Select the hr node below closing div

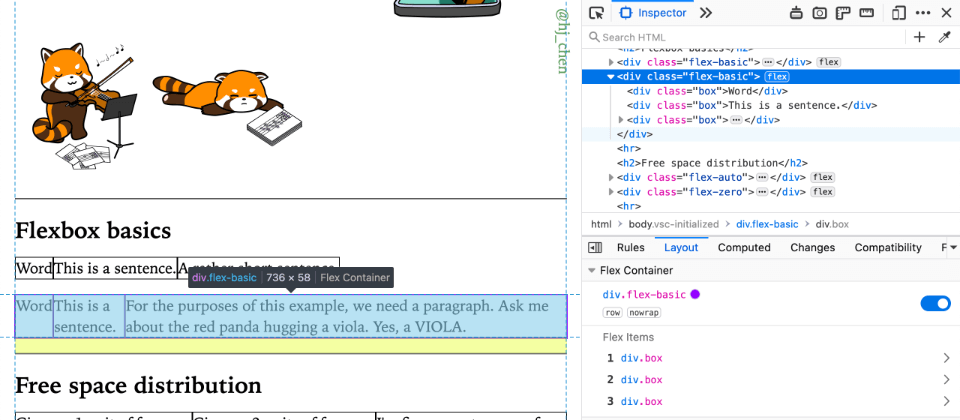pos(629,148)
